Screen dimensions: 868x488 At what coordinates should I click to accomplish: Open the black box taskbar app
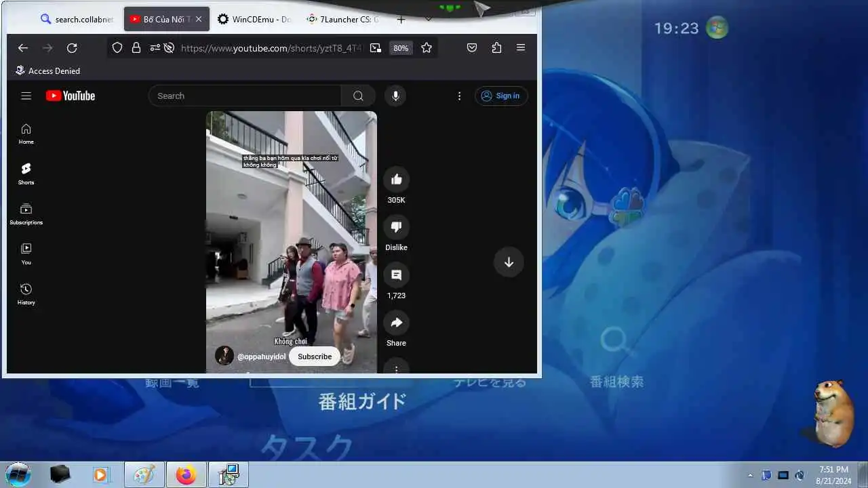point(60,474)
